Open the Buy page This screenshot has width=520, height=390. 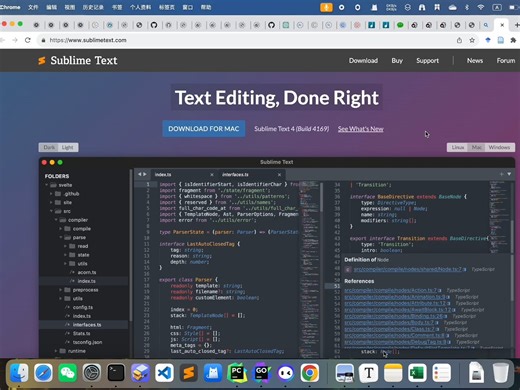397,61
